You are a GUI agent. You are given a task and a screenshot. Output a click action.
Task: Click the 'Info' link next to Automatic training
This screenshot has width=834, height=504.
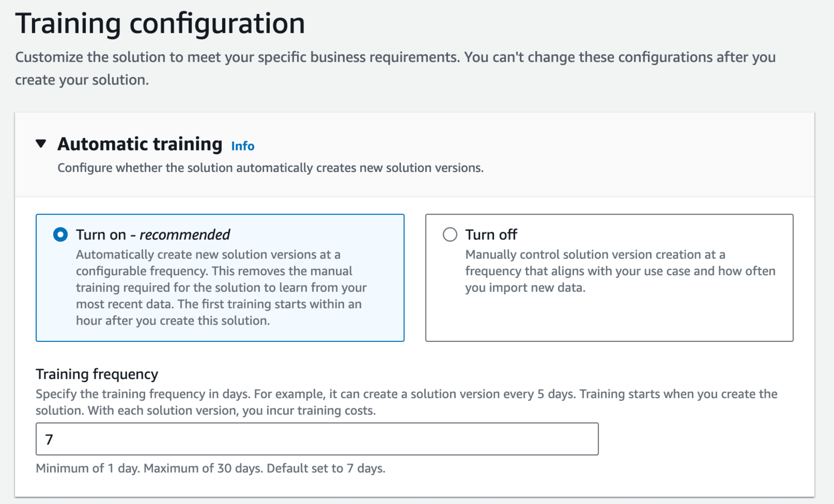point(242,145)
